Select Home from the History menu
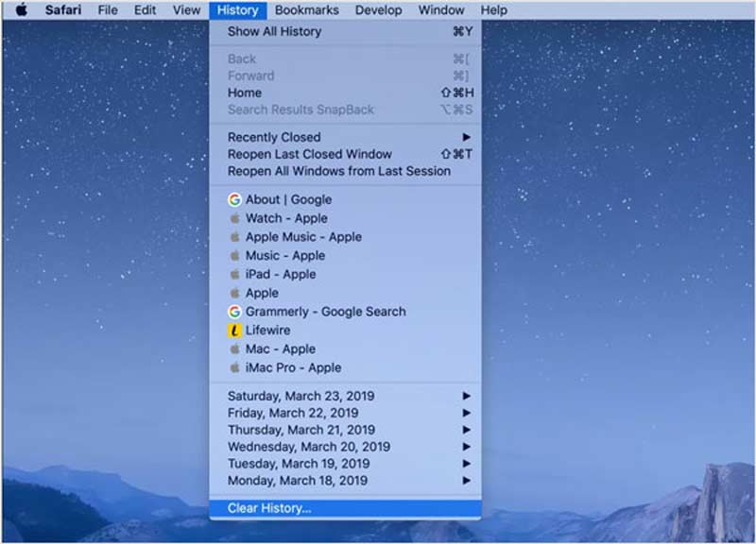 click(345, 93)
